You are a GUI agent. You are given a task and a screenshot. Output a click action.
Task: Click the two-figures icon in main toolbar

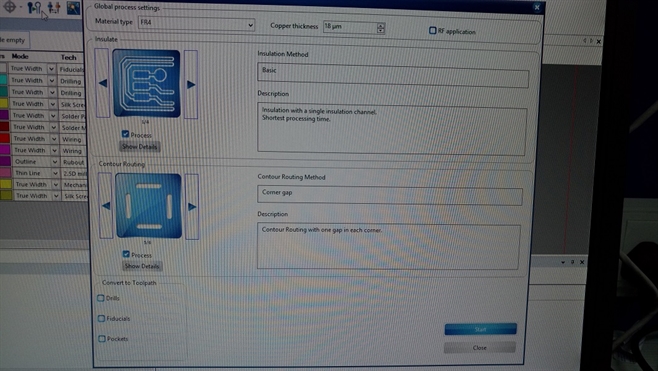coord(54,7)
